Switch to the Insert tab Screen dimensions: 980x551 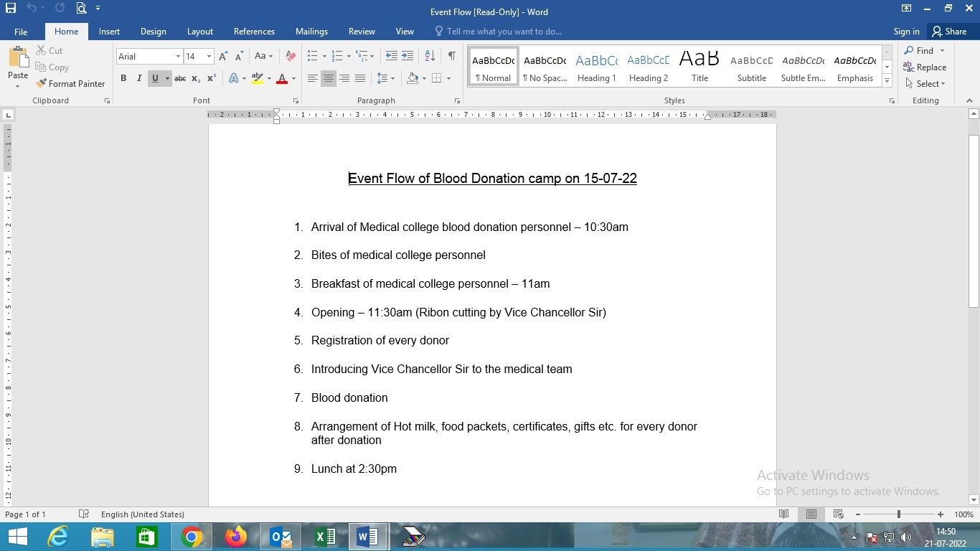[109, 32]
